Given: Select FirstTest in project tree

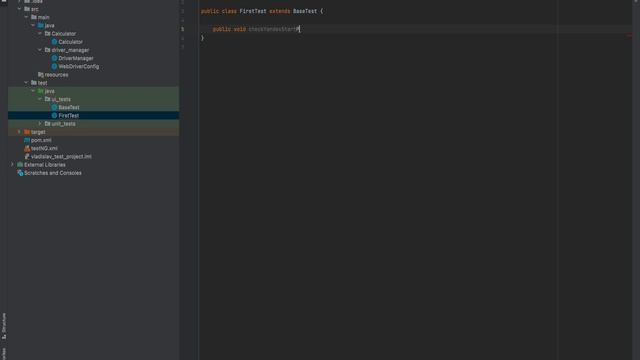Looking at the screenshot, I should pyautogui.click(x=69, y=116).
